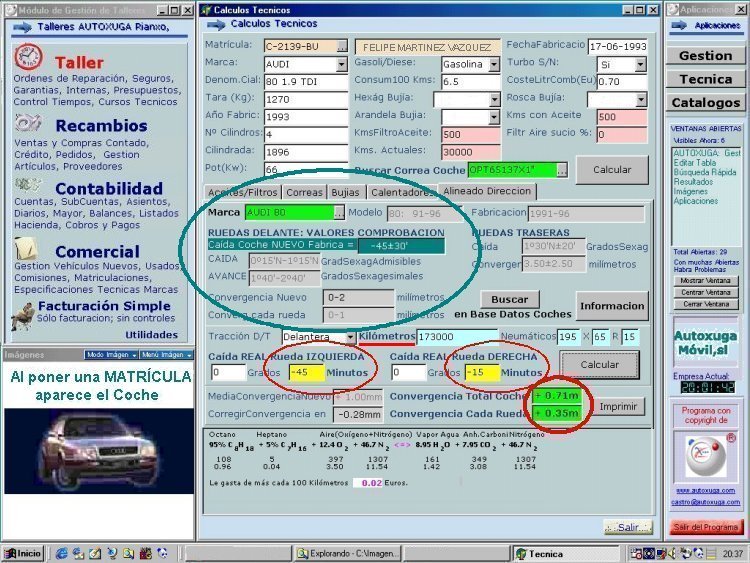This screenshot has width=750, height=563.
Task: Click Centrar Ventana button
Action: 706,292
